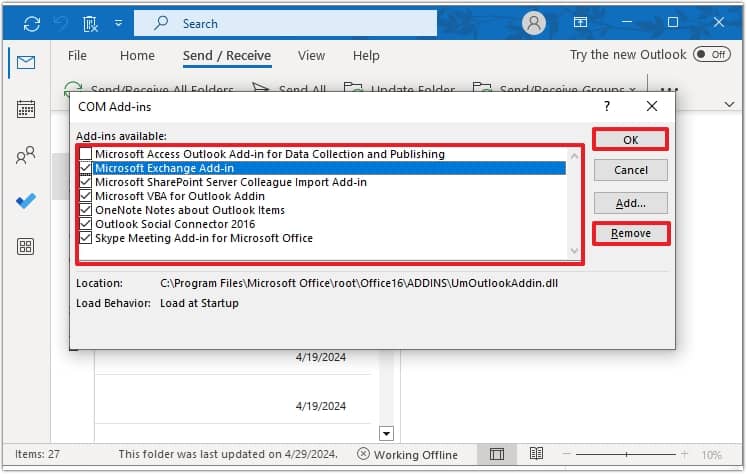
Task: Uncheck OneNote Notes about Outlook Items checkbox
Action: [x=85, y=210]
